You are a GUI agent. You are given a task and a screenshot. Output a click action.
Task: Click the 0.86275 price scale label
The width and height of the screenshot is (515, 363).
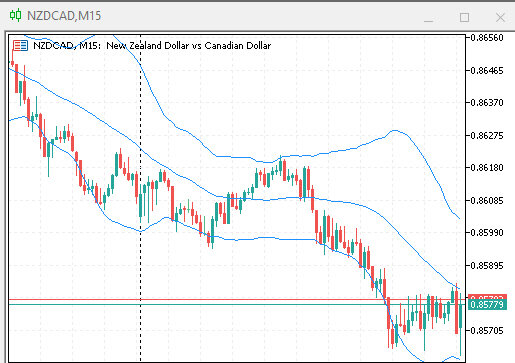[x=487, y=136]
